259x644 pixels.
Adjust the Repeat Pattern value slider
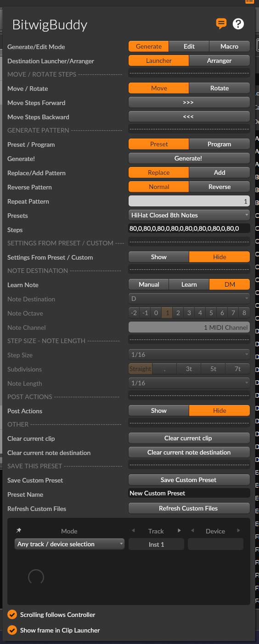189,201
